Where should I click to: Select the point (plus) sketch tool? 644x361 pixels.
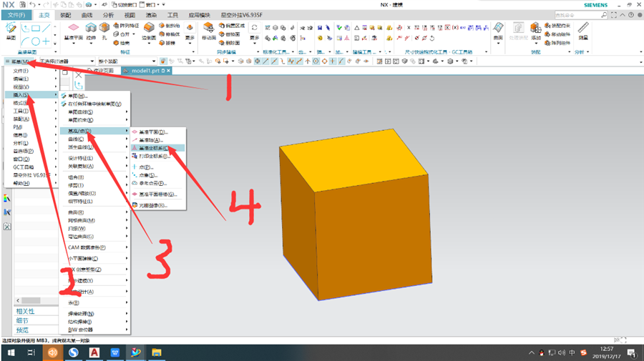point(46,41)
